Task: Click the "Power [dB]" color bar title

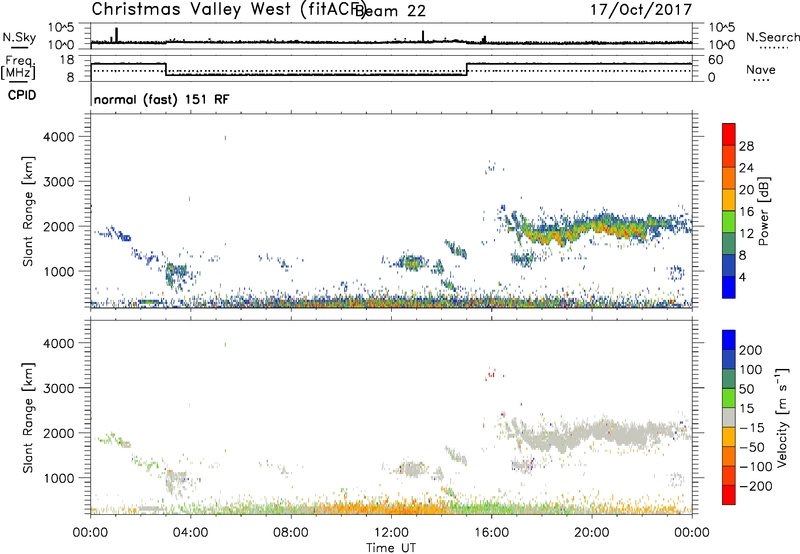Action: (x=764, y=211)
